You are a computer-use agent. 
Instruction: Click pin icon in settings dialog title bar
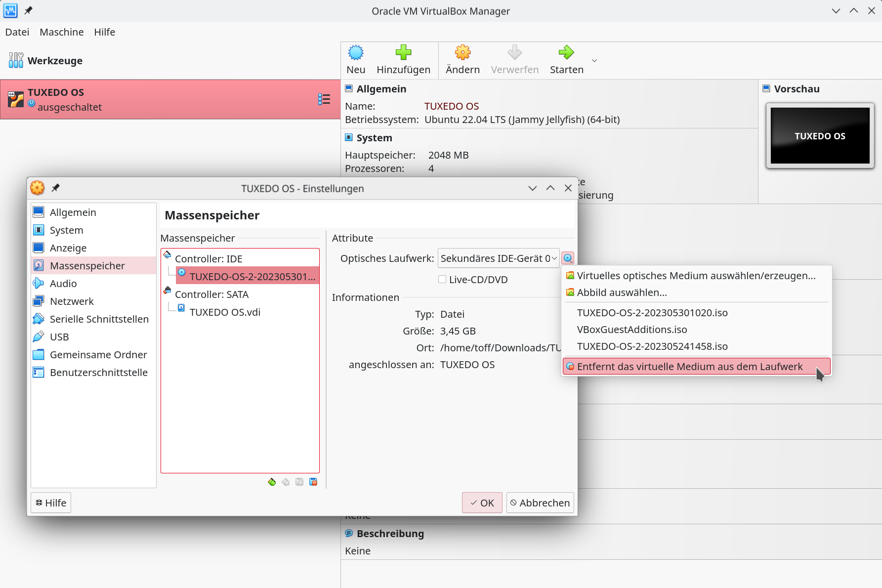coord(56,188)
